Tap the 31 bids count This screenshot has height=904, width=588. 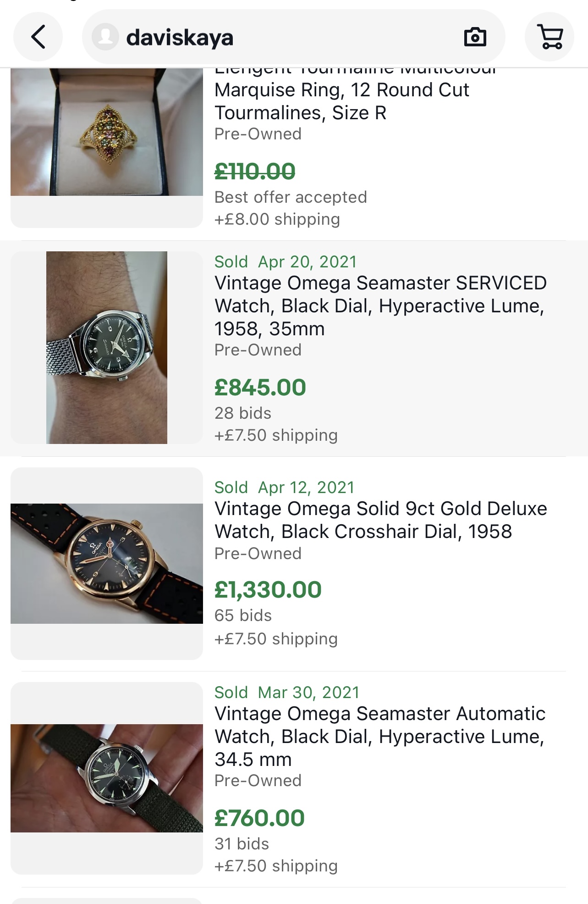242,844
